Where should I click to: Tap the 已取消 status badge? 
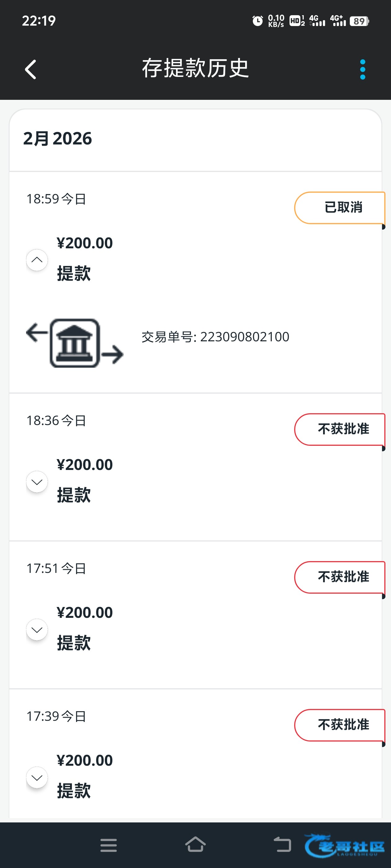pos(340,208)
